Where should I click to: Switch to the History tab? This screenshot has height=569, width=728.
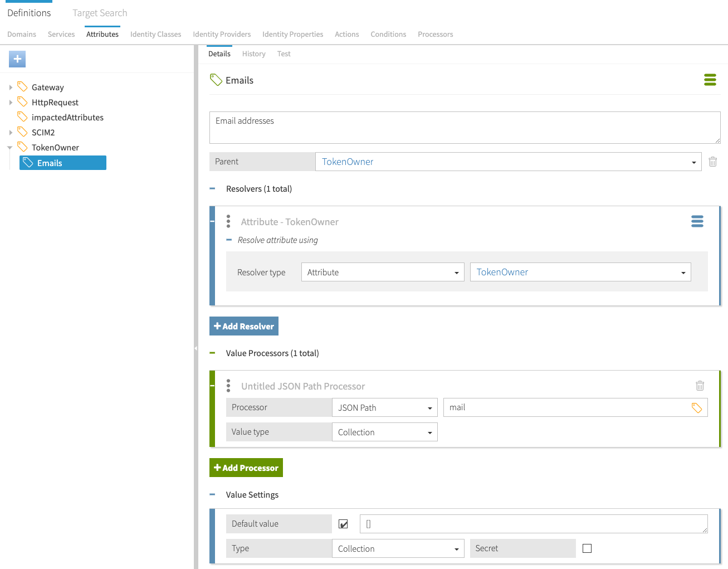coord(253,54)
